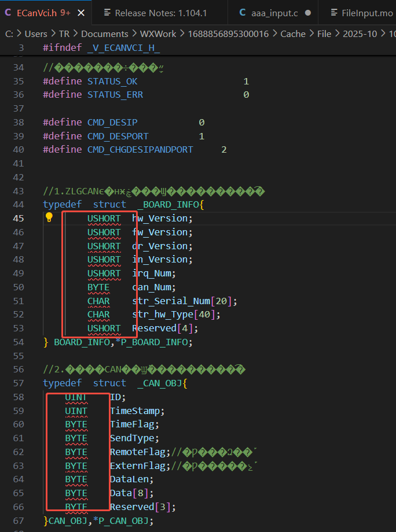Image resolution: width=396 pixels, height=532 pixels.
Task: Click _BOARD_INFO struct name on line 44
Action: [168, 205]
